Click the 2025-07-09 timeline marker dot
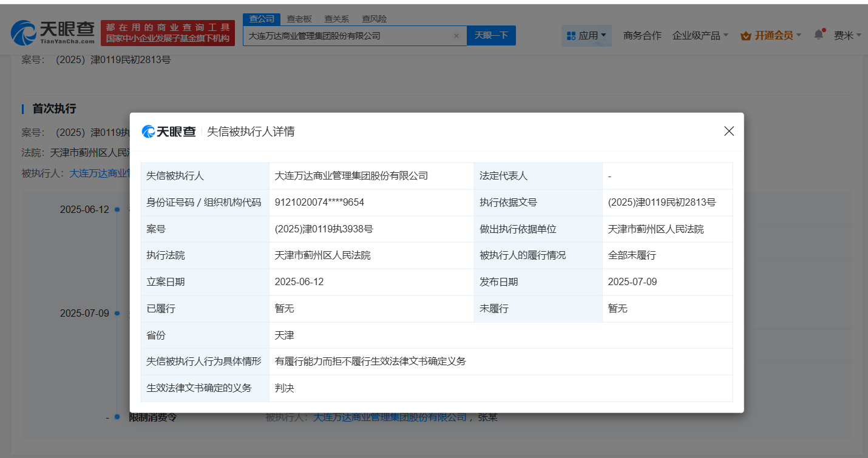This screenshot has width=868, height=458. pos(117,314)
